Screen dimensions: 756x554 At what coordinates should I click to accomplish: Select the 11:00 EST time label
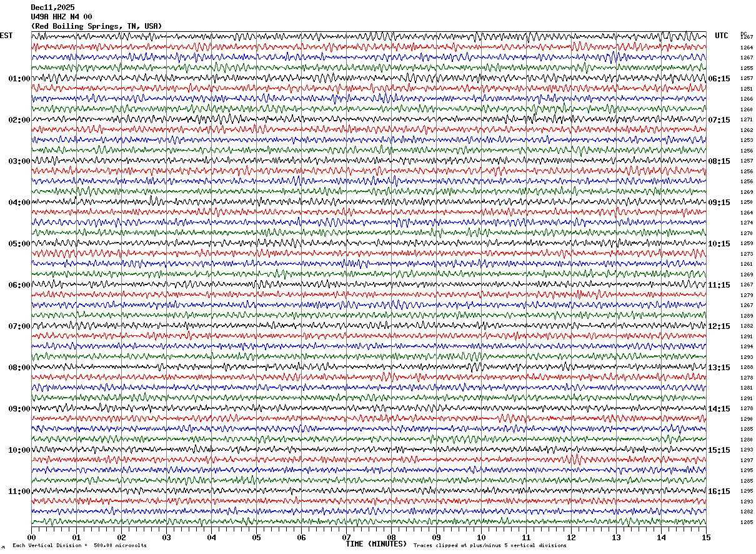coord(19,491)
